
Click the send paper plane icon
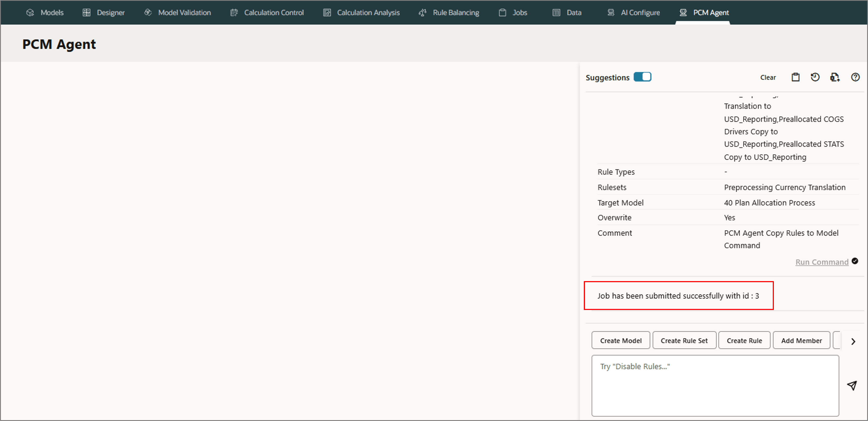click(x=852, y=385)
